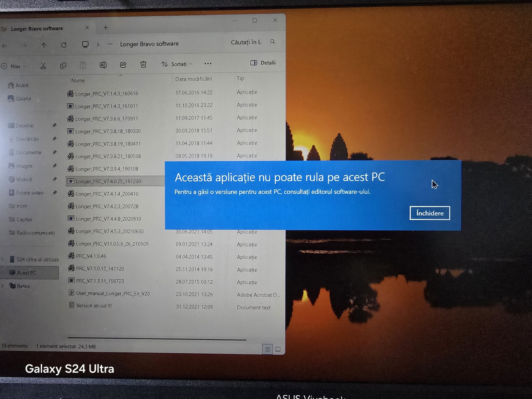Open the Nou dropdown
The image size is (532, 399).
coord(13,66)
